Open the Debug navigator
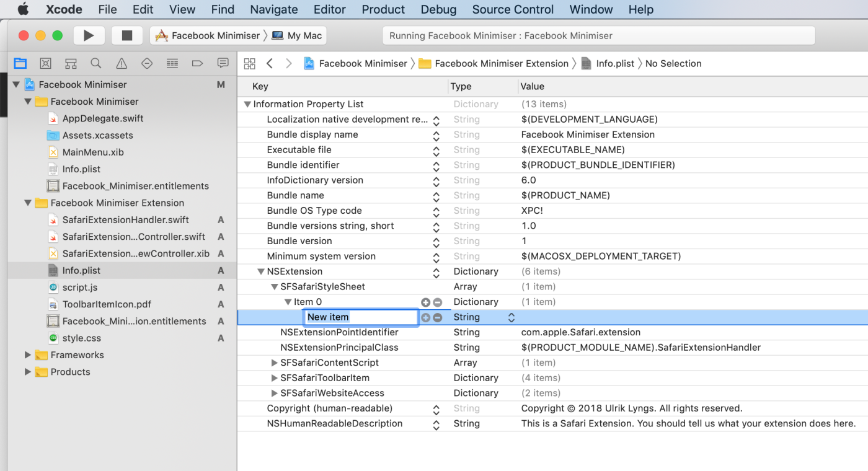 (x=172, y=63)
